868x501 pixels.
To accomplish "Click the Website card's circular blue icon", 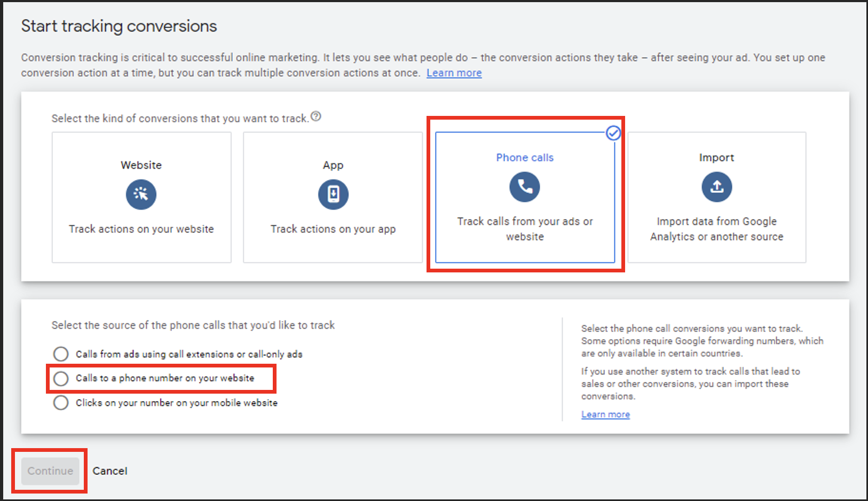I will 141,194.
